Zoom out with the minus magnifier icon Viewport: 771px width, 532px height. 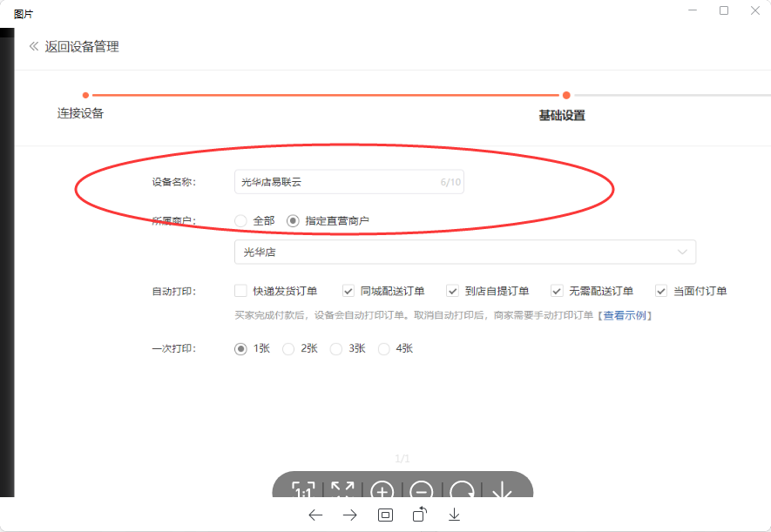(422, 491)
